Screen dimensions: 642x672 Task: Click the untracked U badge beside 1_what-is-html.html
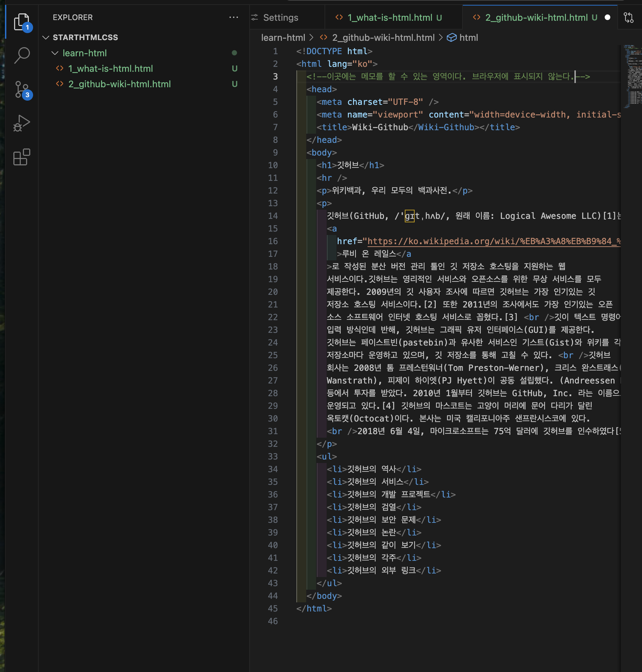[x=234, y=68]
